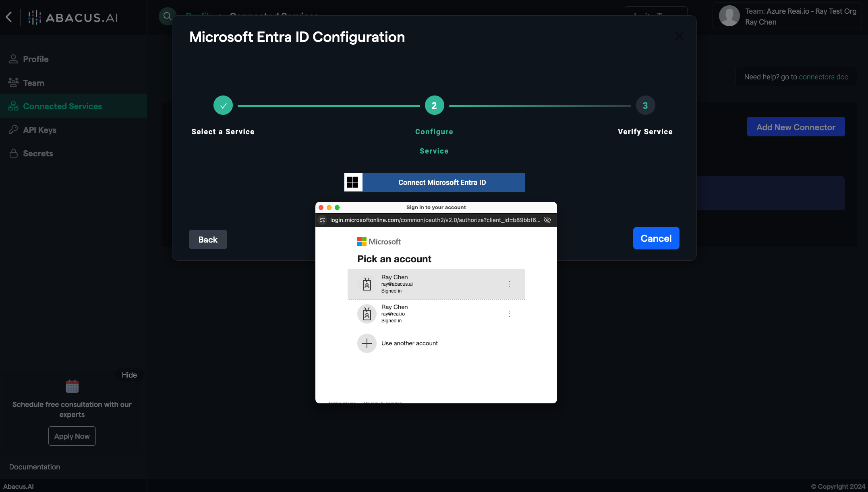Click the Back button
Viewport: 868px width, 492px height.
pyautogui.click(x=207, y=239)
